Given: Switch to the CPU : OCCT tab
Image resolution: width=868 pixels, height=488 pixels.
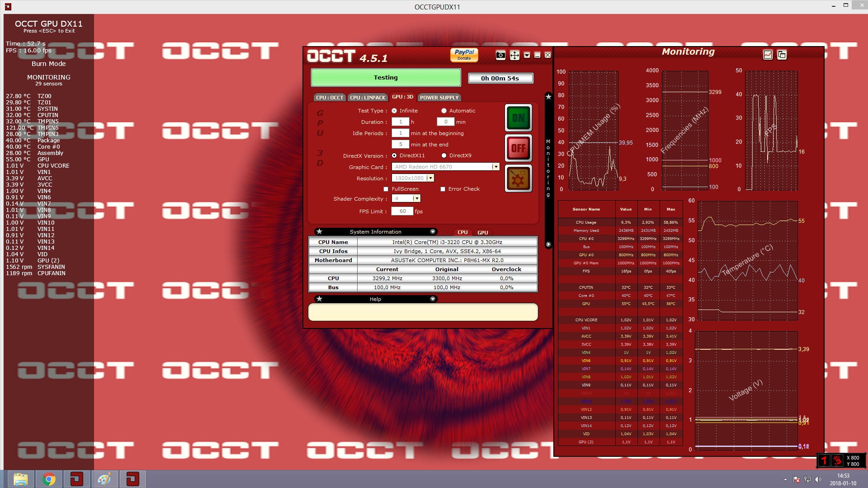Looking at the screenshot, I should [x=330, y=98].
